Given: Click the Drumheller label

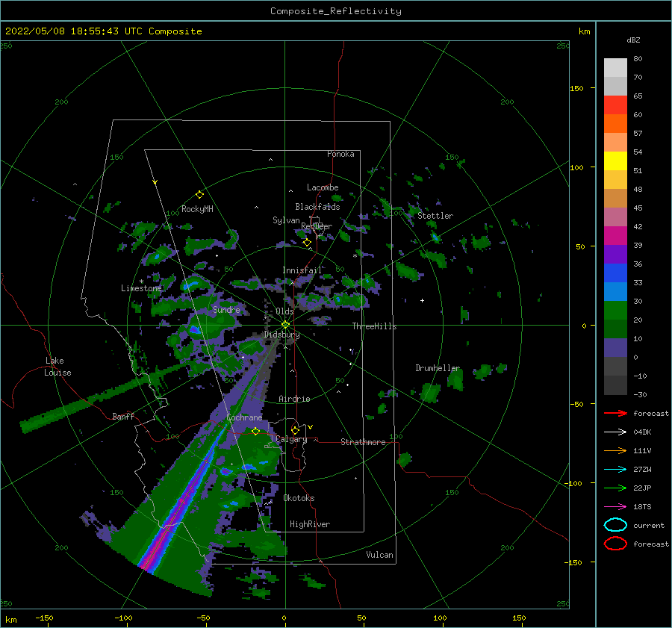Looking at the screenshot, I should 438,368.
